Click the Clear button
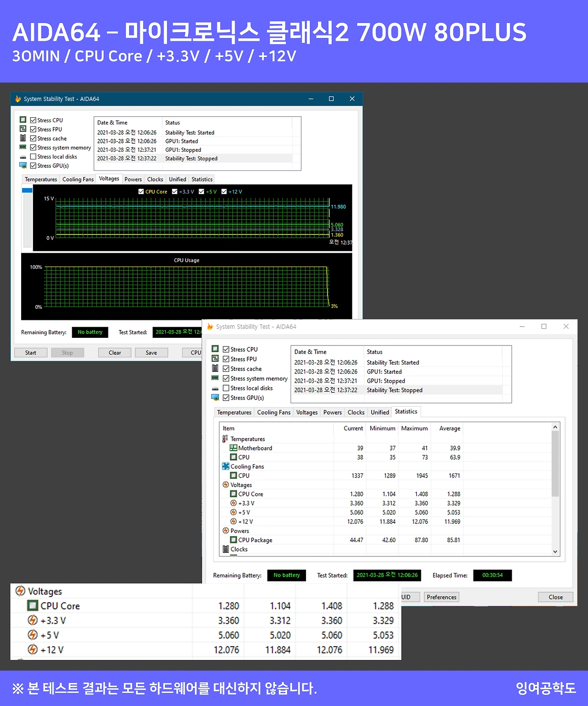This screenshot has width=588, height=706. tap(114, 353)
